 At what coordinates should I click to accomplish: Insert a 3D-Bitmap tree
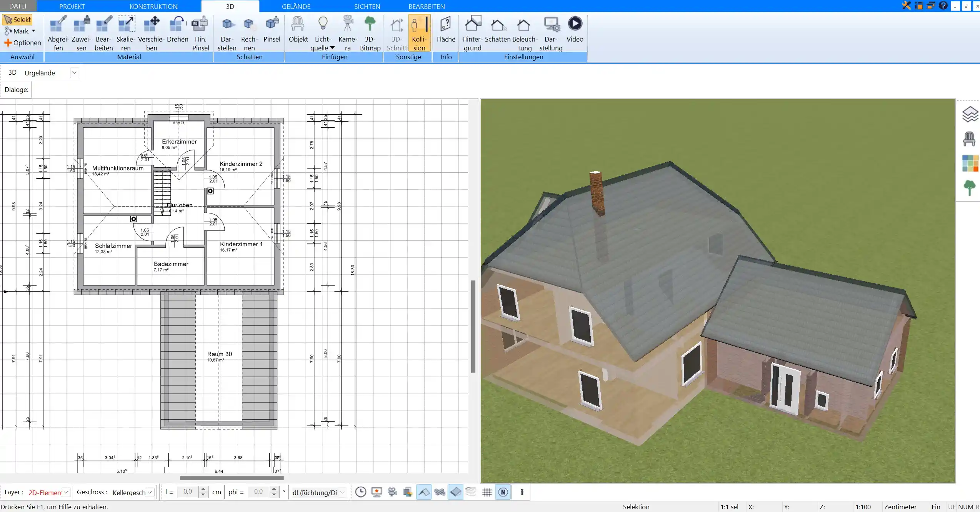coord(370,33)
